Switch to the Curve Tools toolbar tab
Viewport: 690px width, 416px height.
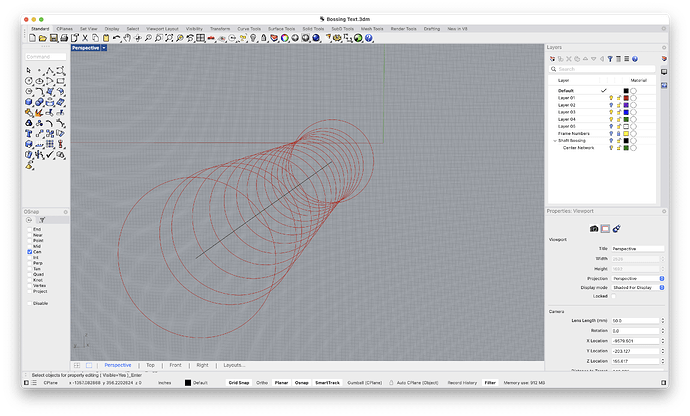click(249, 29)
